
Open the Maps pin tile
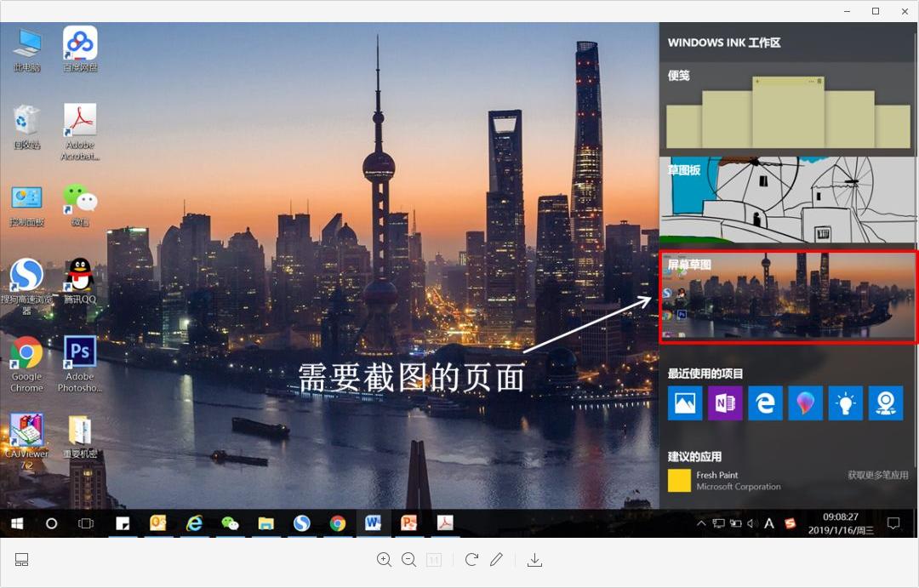pyautogui.click(x=885, y=402)
